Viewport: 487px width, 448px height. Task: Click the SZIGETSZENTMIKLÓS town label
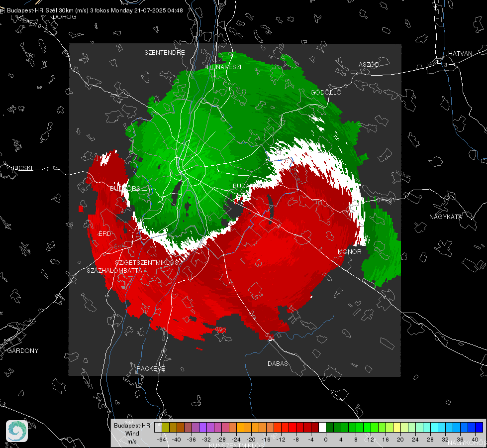(147, 262)
